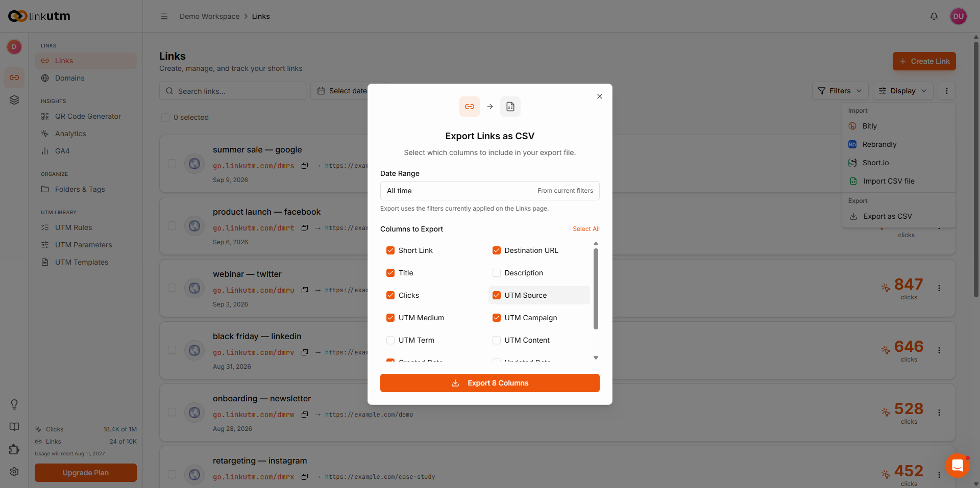The height and width of the screenshot is (488, 980).
Task: Click the puzzle integrations icon
Action: [14, 449]
